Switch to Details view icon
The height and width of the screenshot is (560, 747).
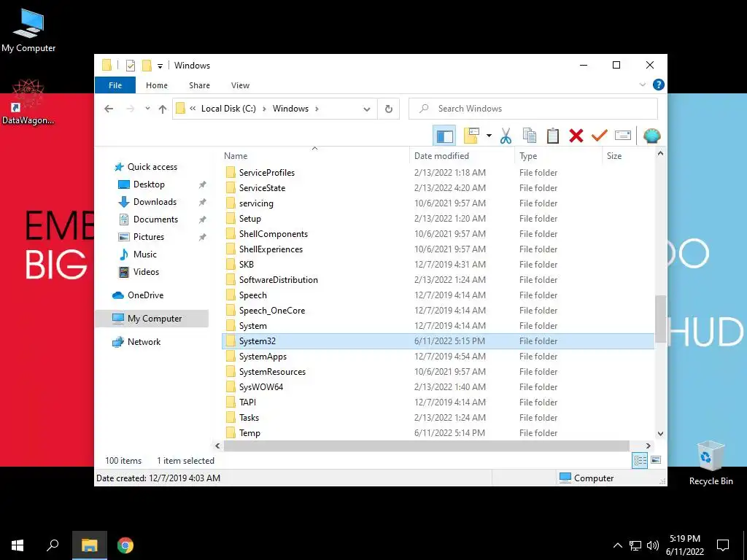(x=640, y=460)
